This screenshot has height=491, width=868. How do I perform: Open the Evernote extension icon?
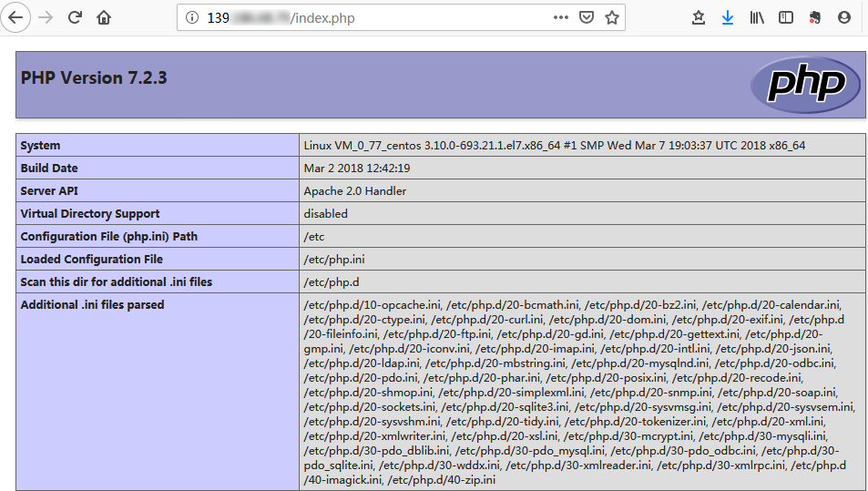[x=814, y=17]
